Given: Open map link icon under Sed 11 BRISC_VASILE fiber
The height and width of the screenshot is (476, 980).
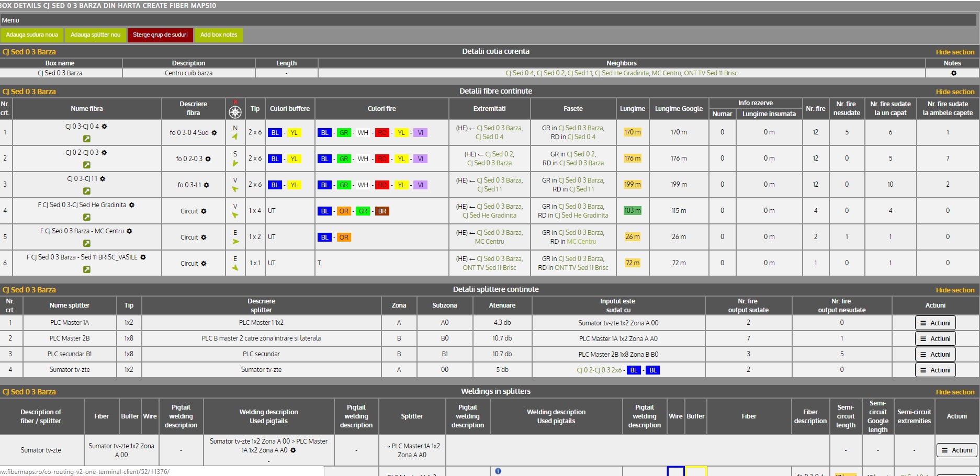Looking at the screenshot, I should 87,269.
